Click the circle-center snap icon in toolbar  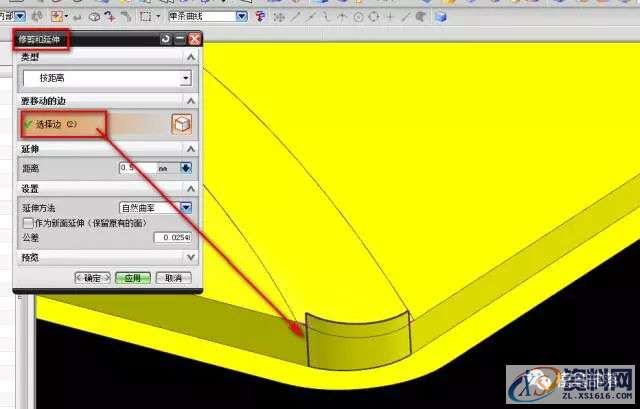click(358, 17)
